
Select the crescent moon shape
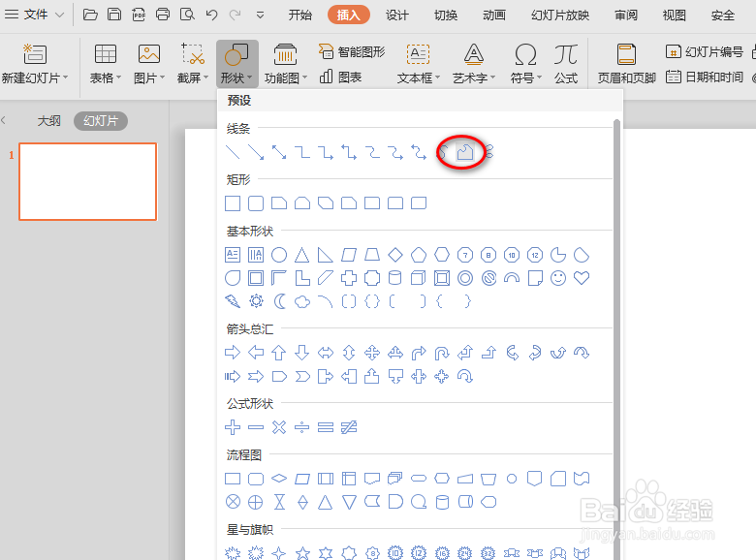click(x=279, y=301)
